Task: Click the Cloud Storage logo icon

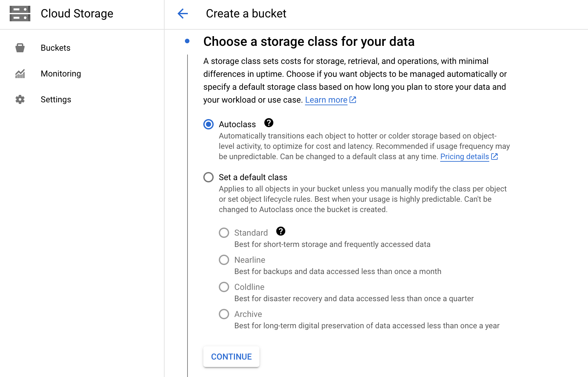Action: (20, 14)
